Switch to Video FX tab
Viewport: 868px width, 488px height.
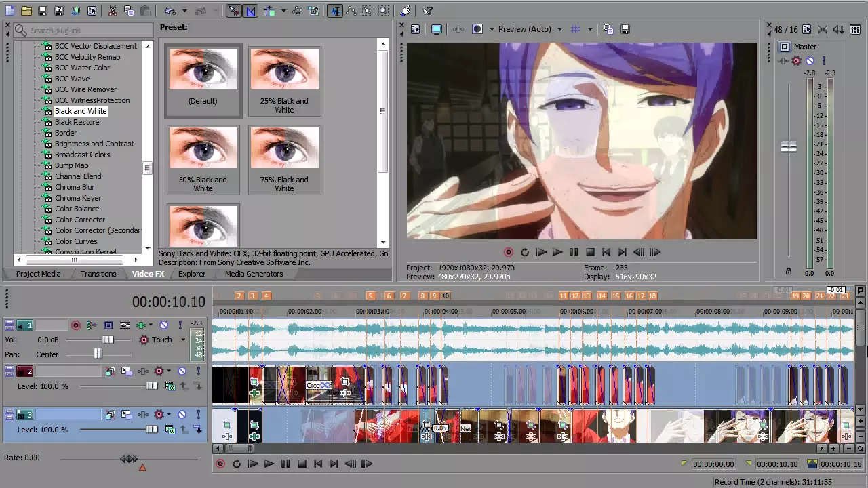(148, 274)
